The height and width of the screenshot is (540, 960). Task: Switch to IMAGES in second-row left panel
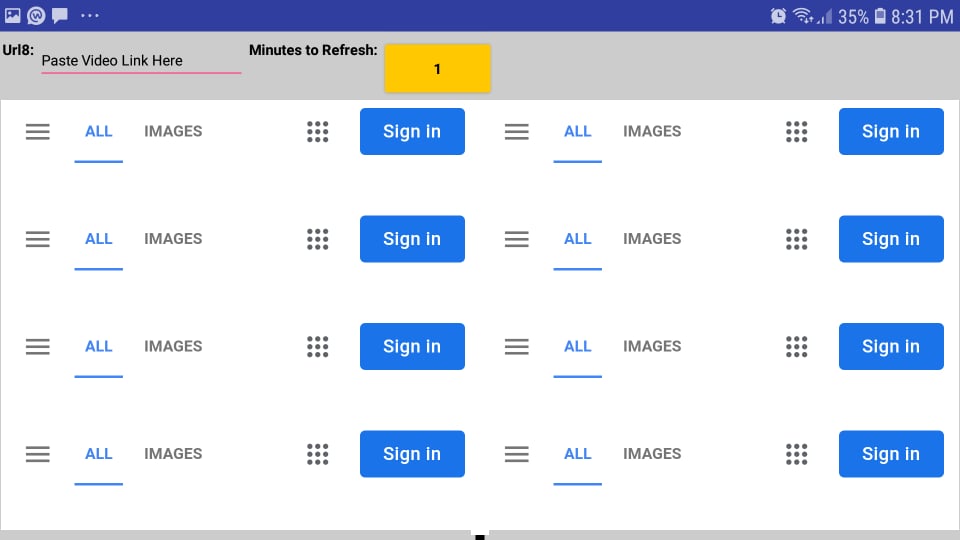(x=173, y=239)
